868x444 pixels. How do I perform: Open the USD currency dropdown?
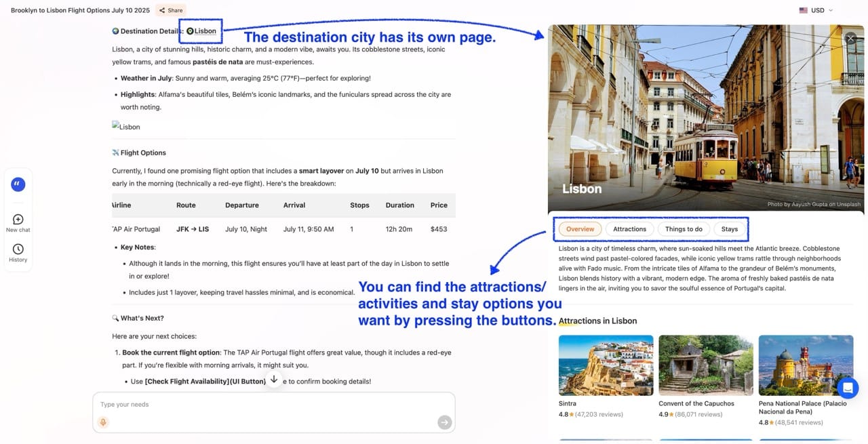coord(816,10)
